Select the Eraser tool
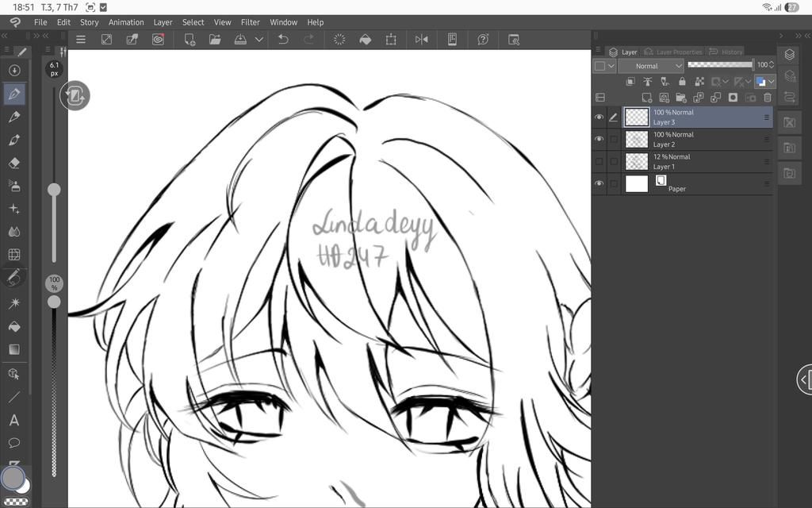This screenshot has height=508, width=812. (x=14, y=164)
